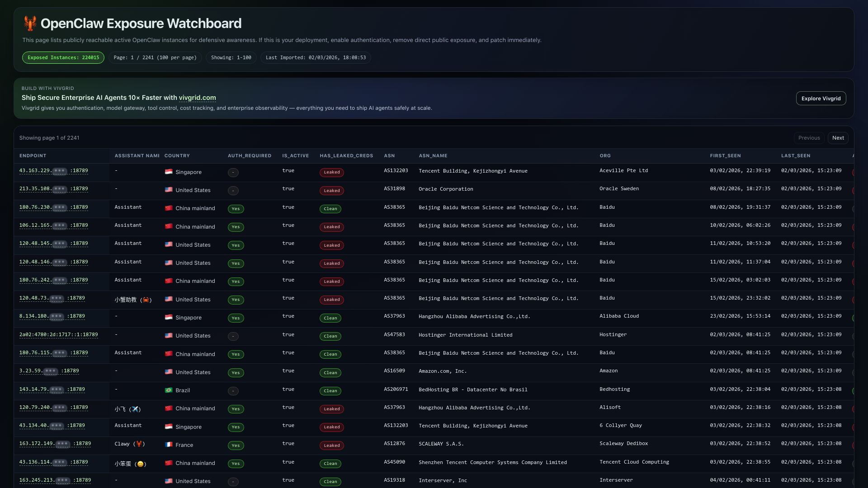This screenshot has width=868, height=488.
Task: Click the Yes auth badge in the Amazon row
Action: (x=236, y=373)
